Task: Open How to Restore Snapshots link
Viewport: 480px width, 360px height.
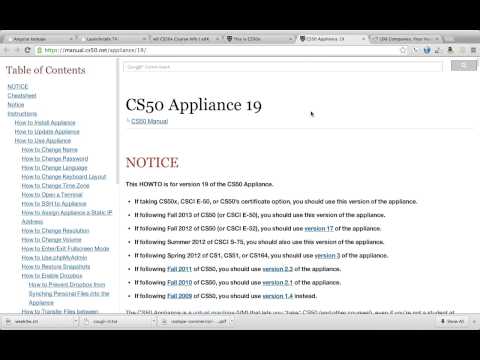Action: 56,267
